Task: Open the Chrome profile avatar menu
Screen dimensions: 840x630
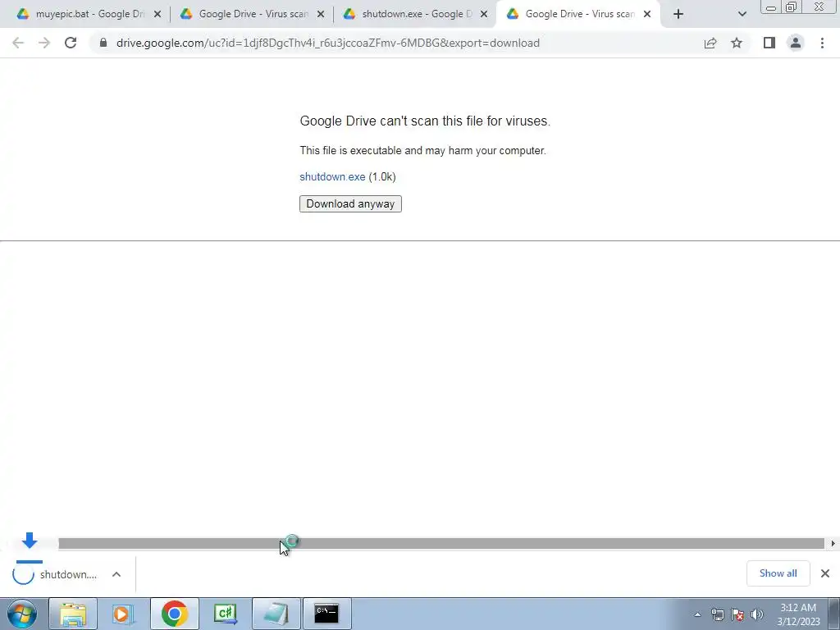Action: [x=796, y=43]
